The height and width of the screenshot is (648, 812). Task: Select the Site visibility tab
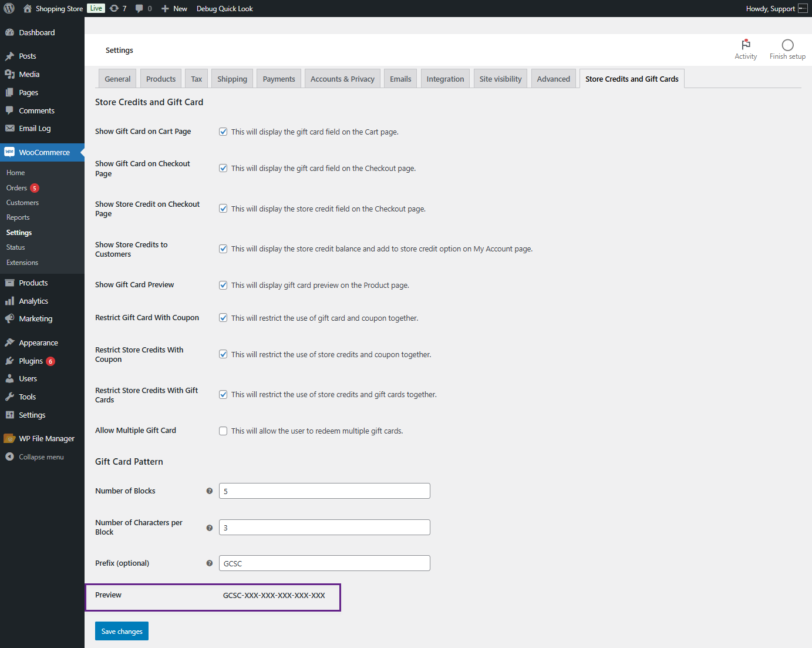coord(500,79)
